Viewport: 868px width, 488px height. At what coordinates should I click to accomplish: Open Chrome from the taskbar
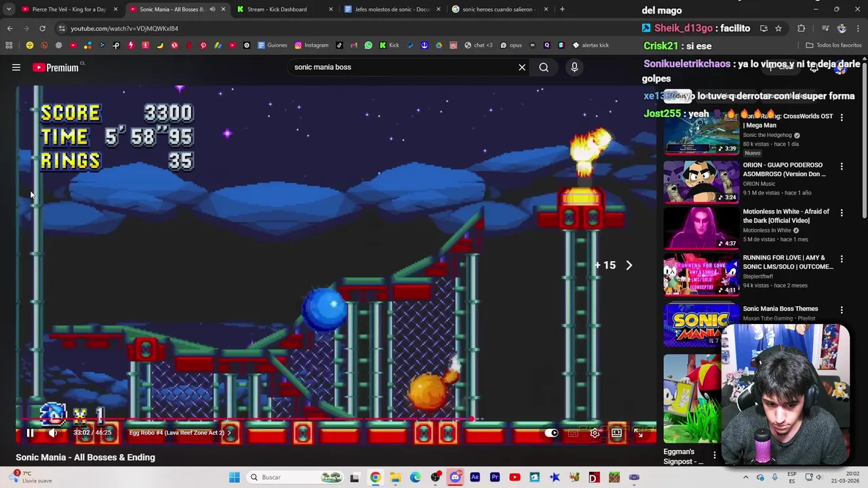click(x=375, y=477)
